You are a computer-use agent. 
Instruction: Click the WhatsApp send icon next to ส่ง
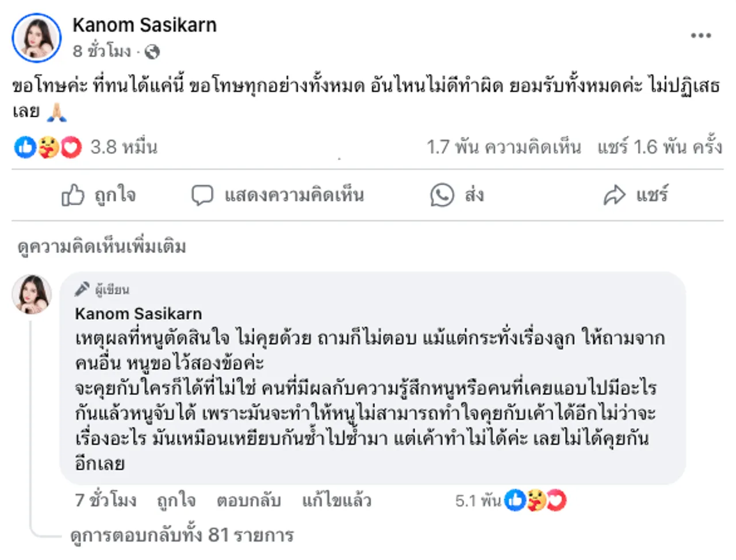point(442,195)
